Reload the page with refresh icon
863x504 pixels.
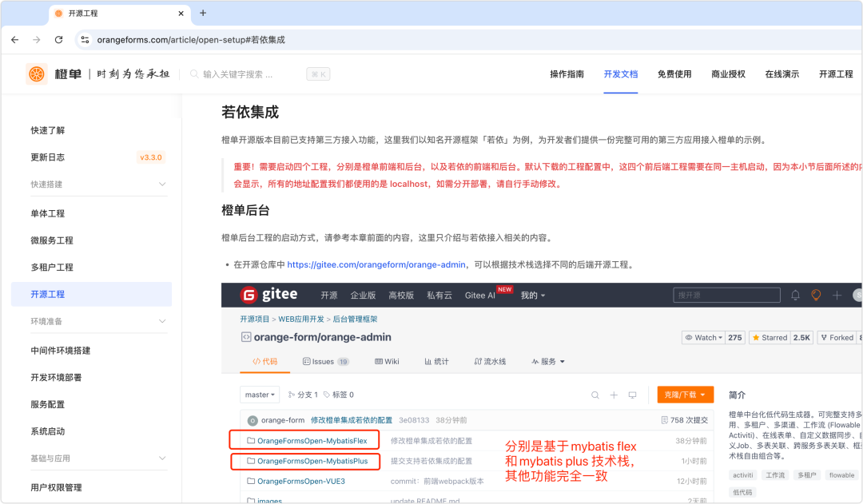58,40
